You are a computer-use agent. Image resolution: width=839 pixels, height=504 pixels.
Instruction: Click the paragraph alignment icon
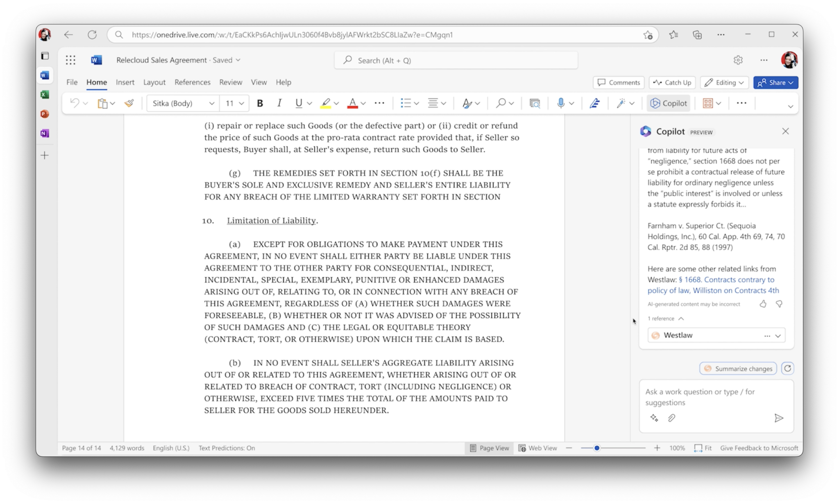433,103
